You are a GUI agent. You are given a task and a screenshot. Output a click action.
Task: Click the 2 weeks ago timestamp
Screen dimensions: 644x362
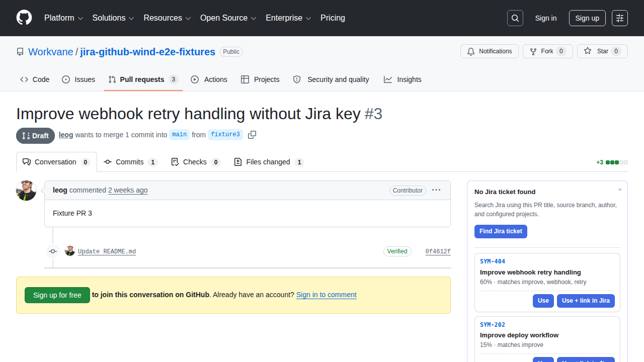[128, 190]
